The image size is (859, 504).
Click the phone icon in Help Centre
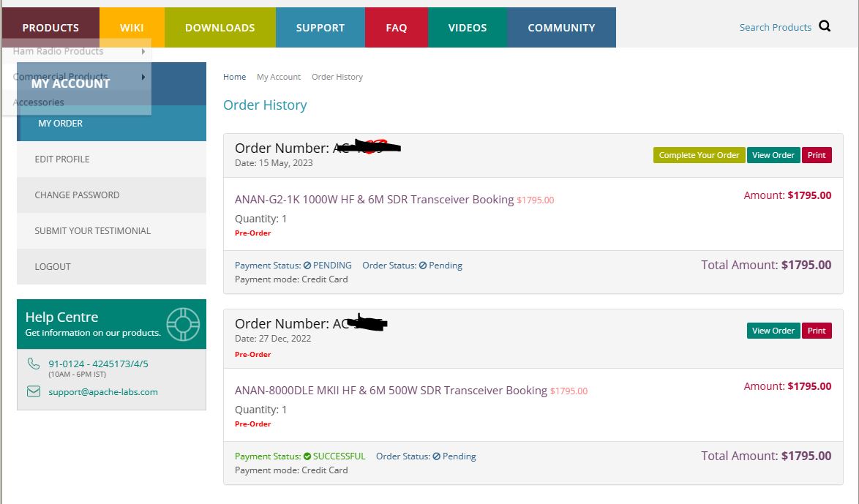pyautogui.click(x=34, y=364)
